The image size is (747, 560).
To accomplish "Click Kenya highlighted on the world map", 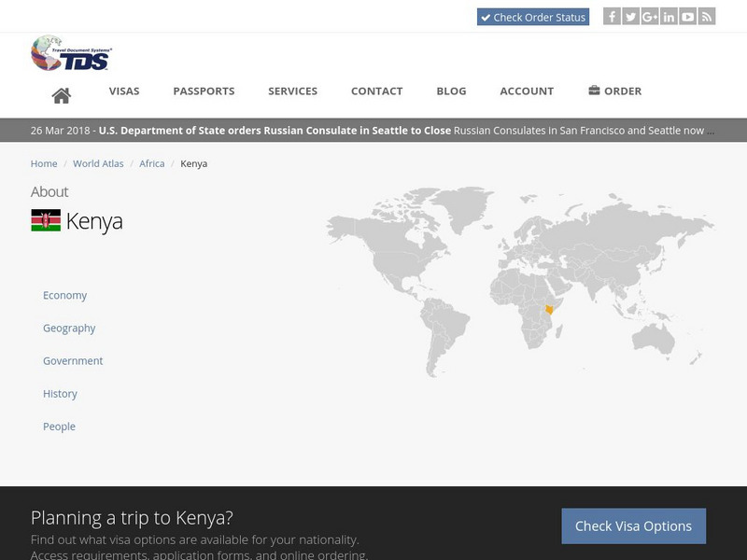I will pos(547,309).
